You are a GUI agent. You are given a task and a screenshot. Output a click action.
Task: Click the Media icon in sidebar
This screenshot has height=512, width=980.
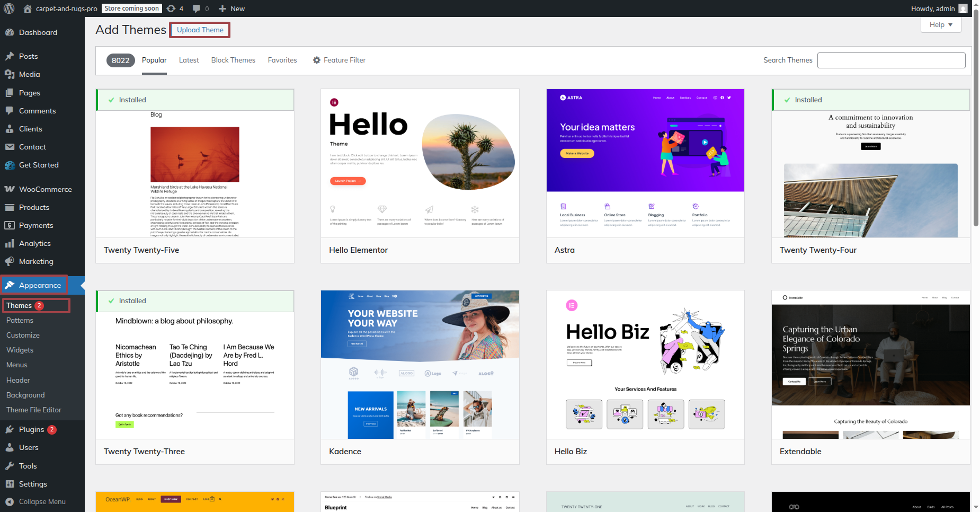point(10,74)
